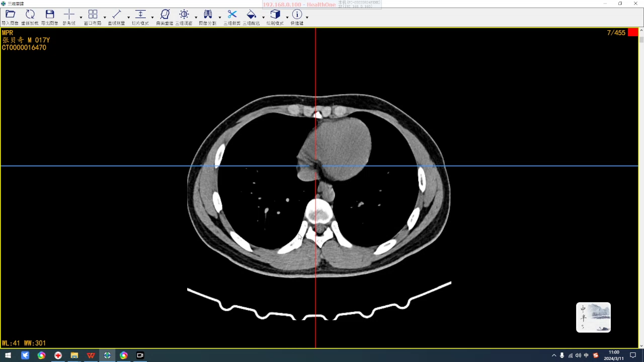Expand the dropdown arrow beside 切片模式
This screenshot has width=644, height=362.
152,17
